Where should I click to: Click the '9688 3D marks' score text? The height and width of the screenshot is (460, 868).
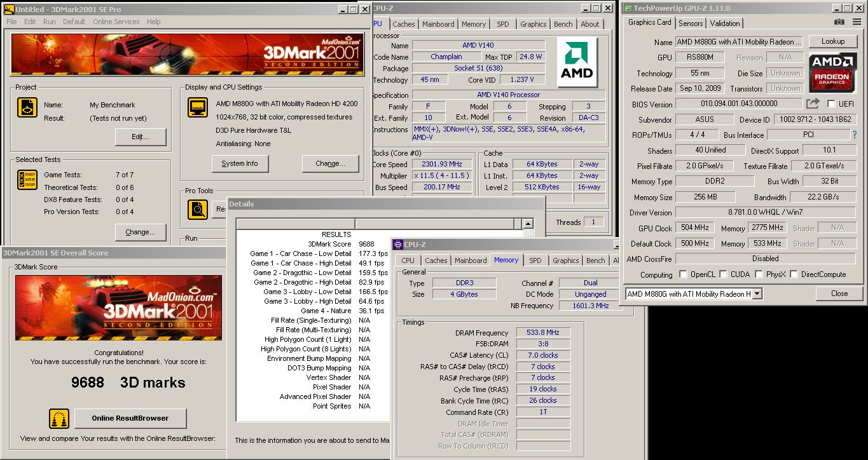click(x=128, y=382)
